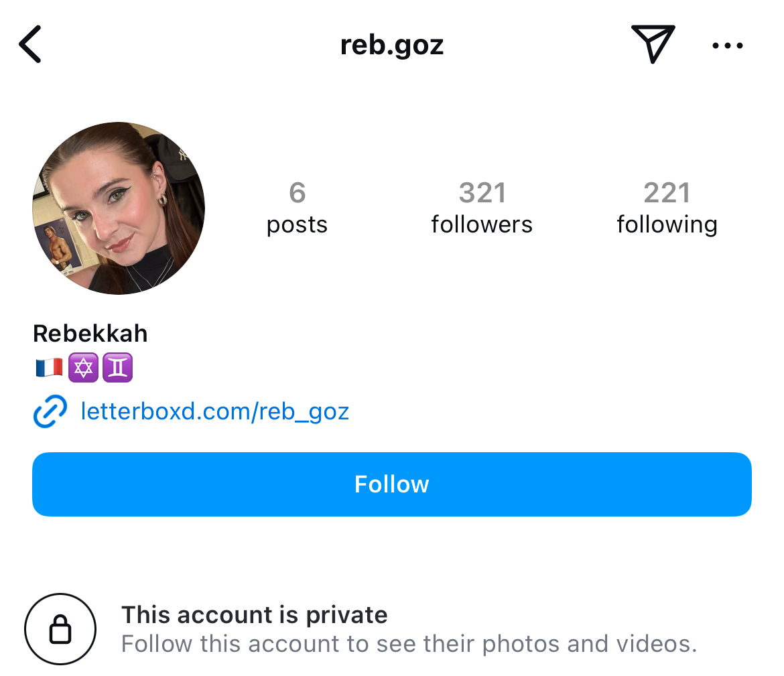Tap the French flag emoji in bio
The height and width of the screenshot is (676, 784).
click(x=49, y=367)
